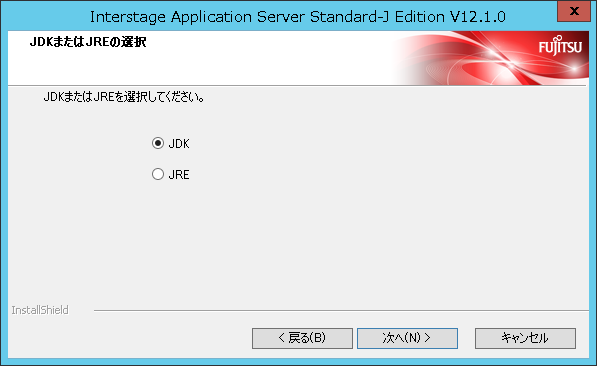This screenshot has height=366, width=597.
Task: Click the JDKまたはJREの選択 heading
Action: point(88,42)
